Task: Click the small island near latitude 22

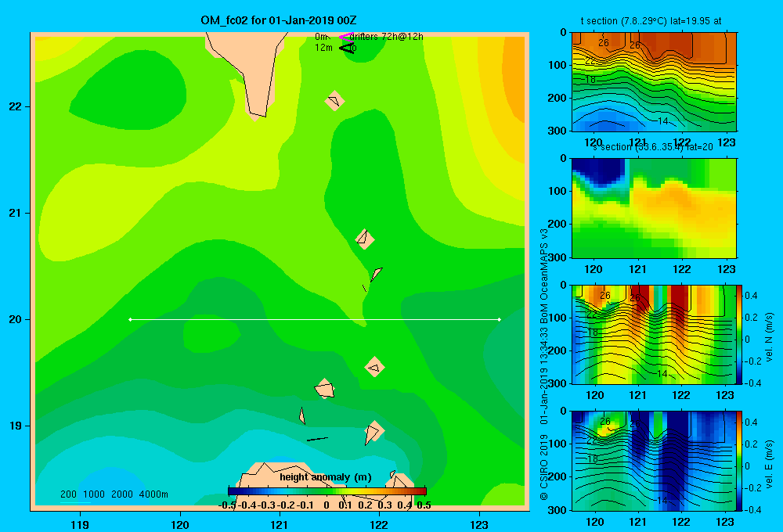Action: click(334, 101)
